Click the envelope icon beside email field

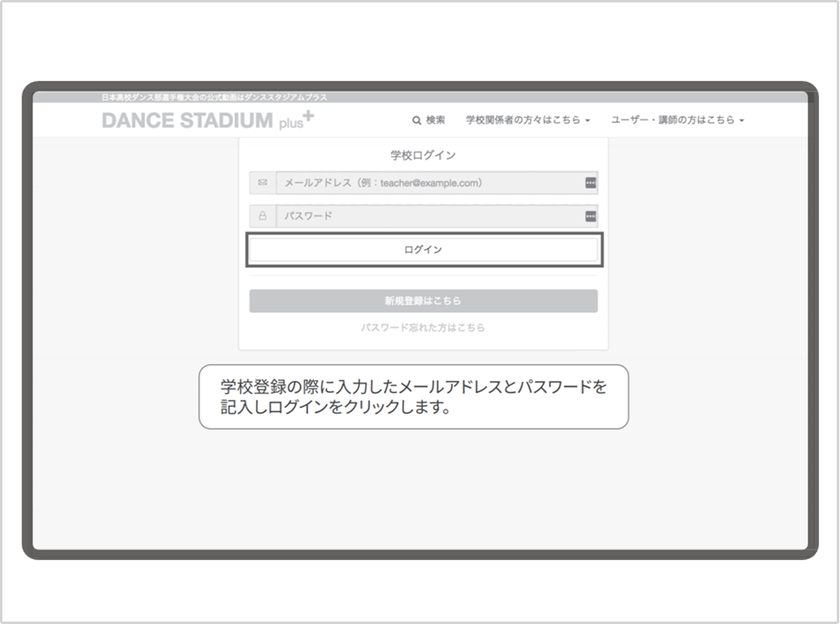coord(262,182)
